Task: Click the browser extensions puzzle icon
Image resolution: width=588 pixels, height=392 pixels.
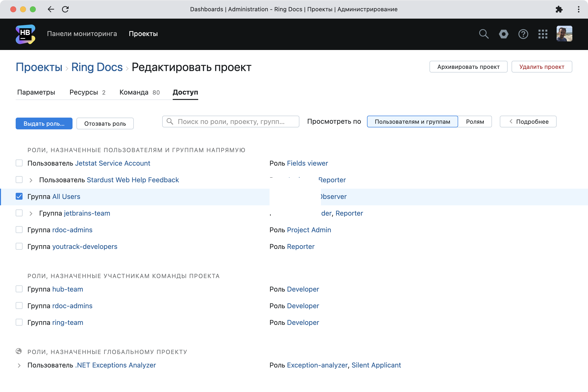Action: coord(559,9)
